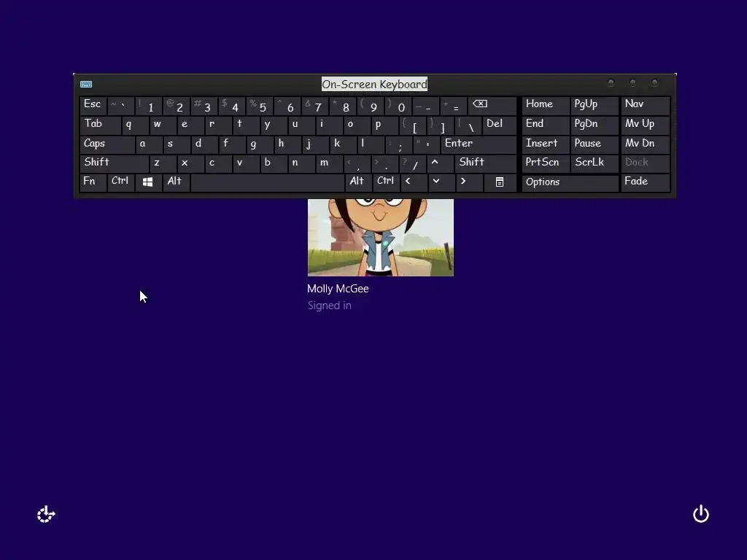747x560 pixels.
Task: Click the space bar key
Action: (x=267, y=182)
